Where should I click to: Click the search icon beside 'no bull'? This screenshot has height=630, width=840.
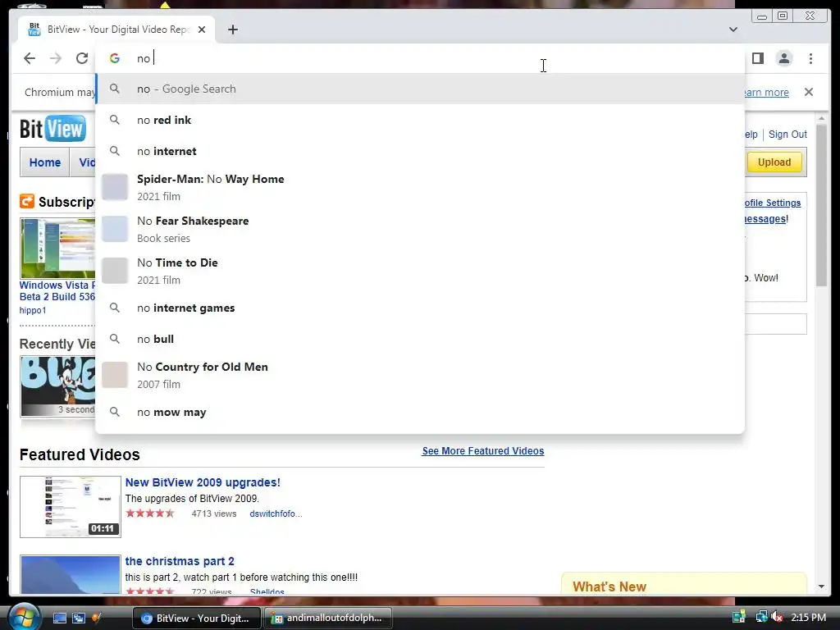pyautogui.click(x=115, y=339)
